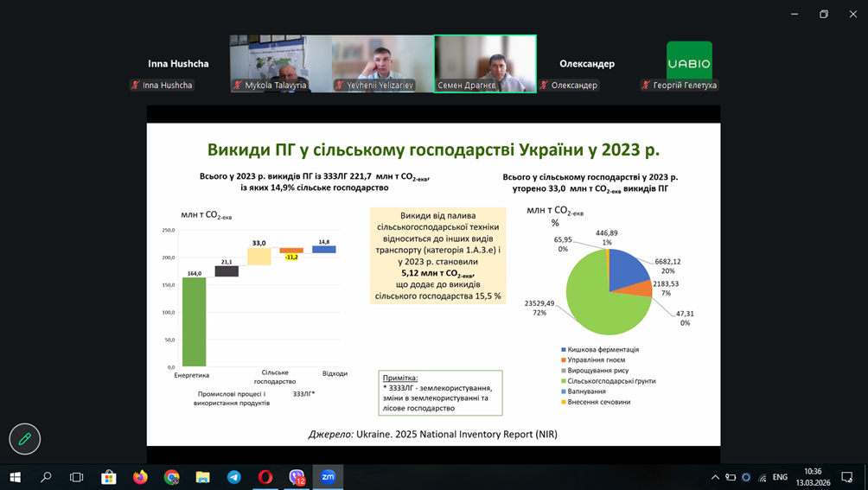Viewport: 868px width, 490px height.
Task: Click Відходи axis category label
Action: [x=335, y=373]
